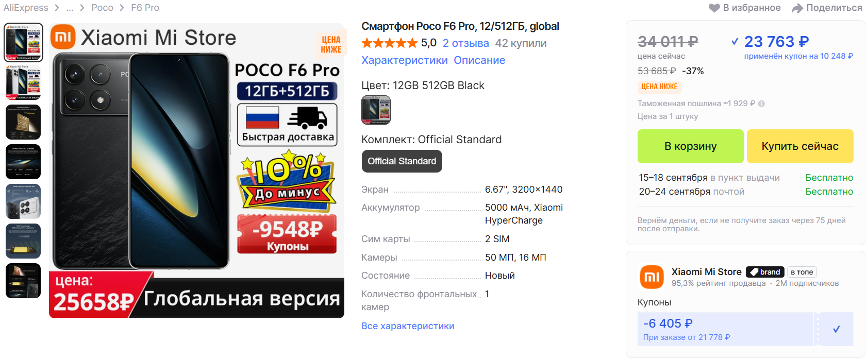868x359 pixels.
Task: Switch to the Характеристики section
Action: [405, 60]
